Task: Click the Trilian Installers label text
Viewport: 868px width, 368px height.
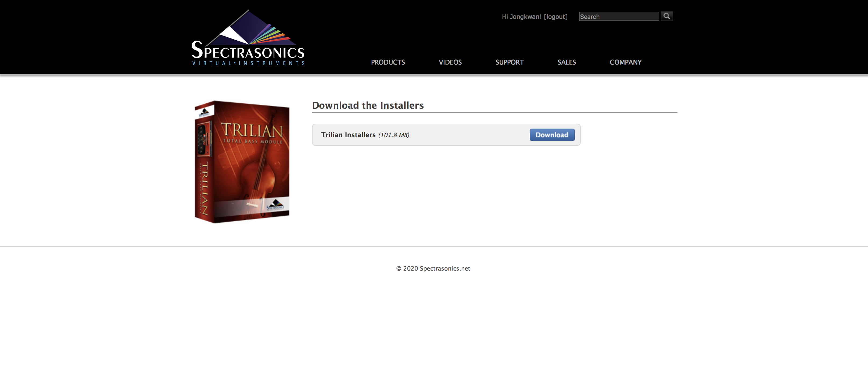Action: [348, 135]
